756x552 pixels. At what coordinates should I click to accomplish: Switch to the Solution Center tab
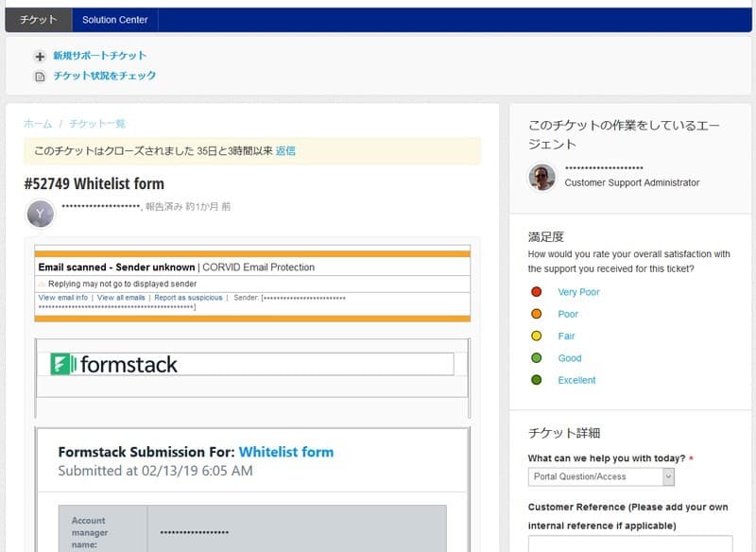pos(114,20)
